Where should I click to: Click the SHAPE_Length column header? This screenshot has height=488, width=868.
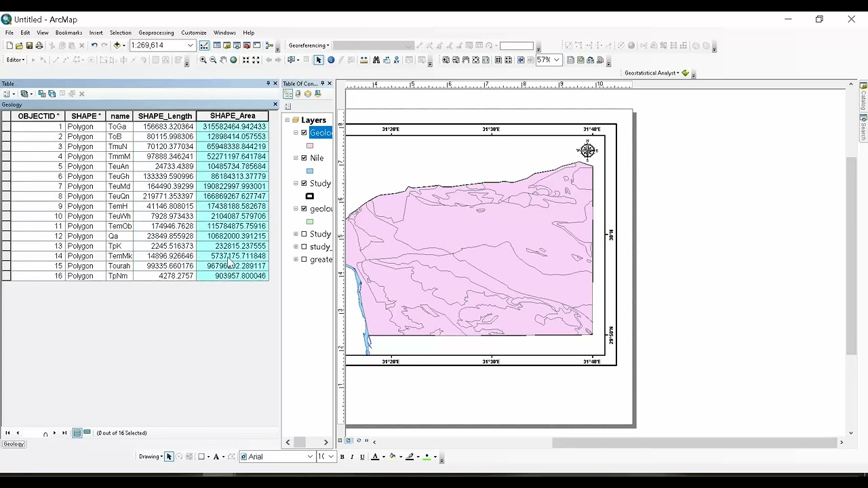(x=165, y=116)
